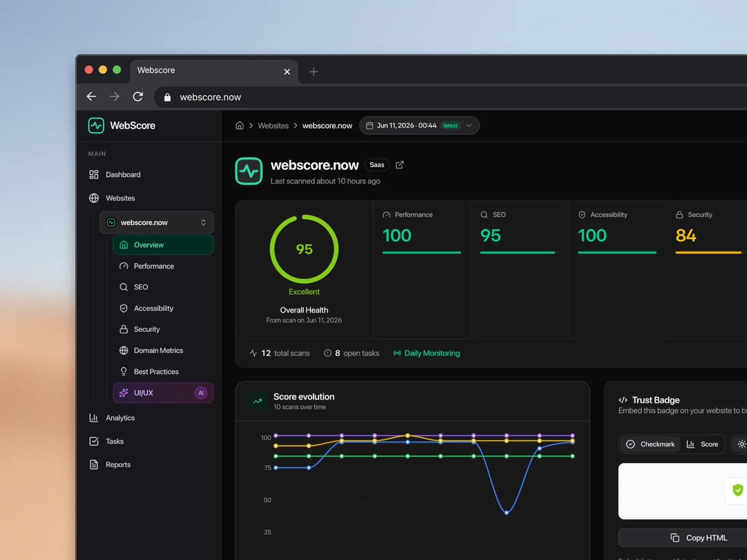Click the SEO score progress bar
Viewport: 747px width, 560px height.
click(x=519, y=252)
